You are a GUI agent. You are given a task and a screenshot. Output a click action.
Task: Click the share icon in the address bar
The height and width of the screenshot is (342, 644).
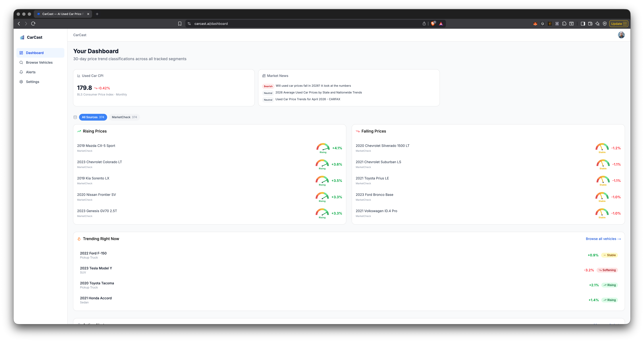coord(424,24)
